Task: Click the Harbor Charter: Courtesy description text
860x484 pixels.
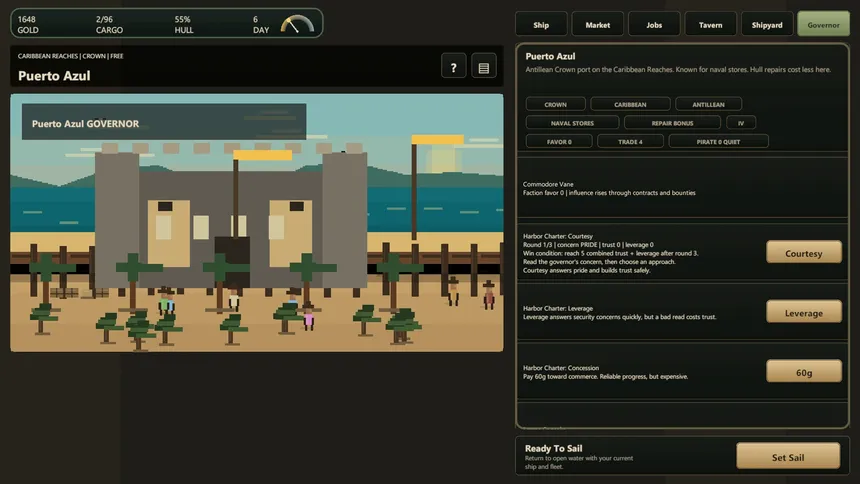Action: pos(610,253)
